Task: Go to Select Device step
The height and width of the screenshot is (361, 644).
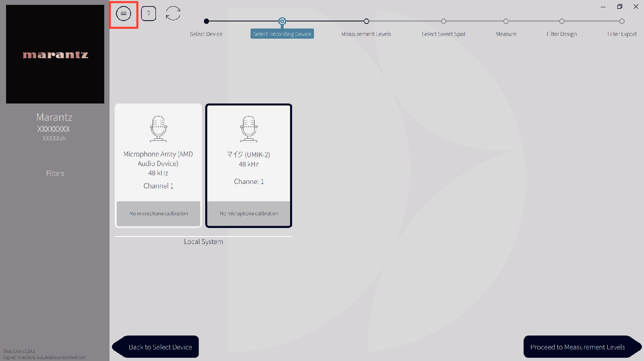Action: 206,34
